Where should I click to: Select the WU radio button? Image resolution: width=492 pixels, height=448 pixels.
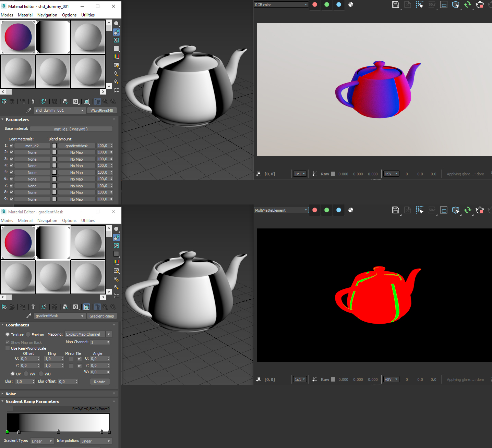41,374
